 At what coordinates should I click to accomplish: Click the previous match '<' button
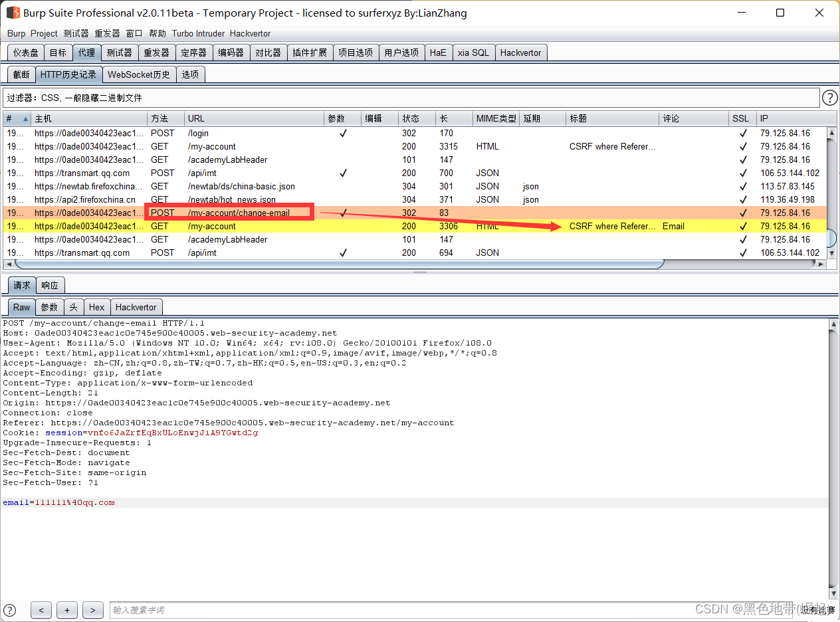point(41,610)
